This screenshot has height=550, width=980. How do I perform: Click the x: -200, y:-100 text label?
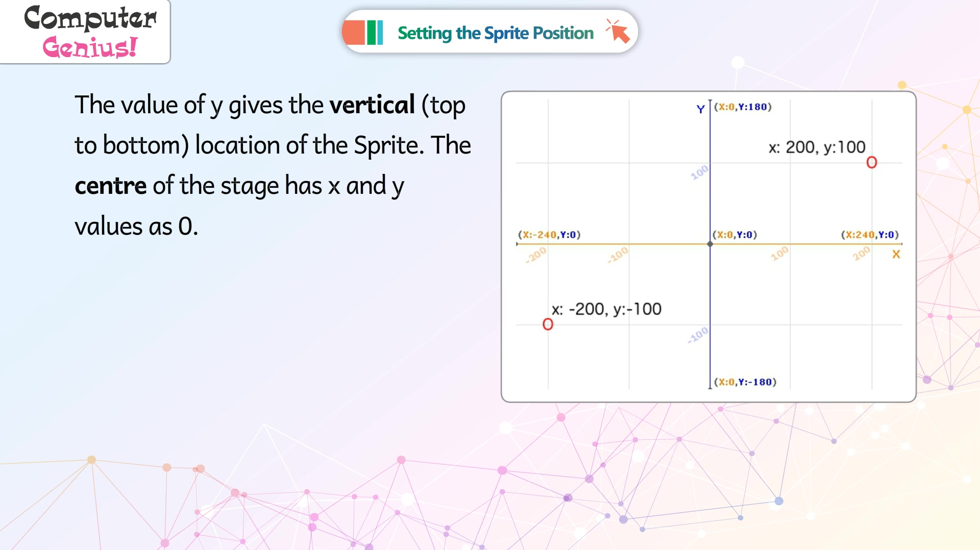point(606,309)
